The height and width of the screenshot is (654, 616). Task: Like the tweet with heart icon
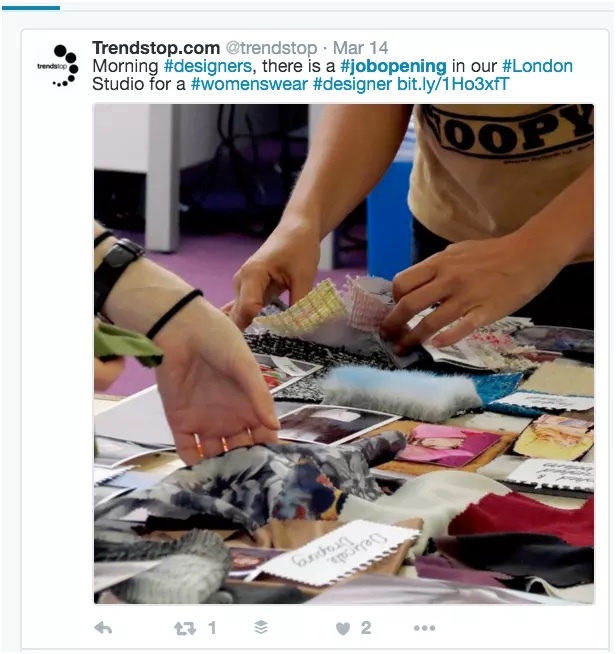343,628
